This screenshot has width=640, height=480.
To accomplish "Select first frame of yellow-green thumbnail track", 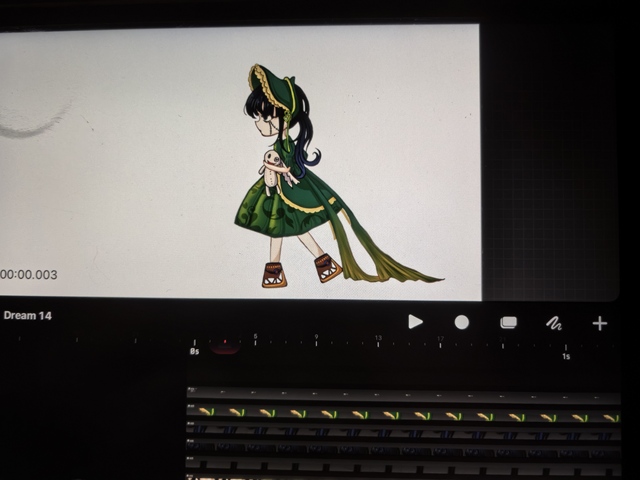I will pos(205,412).
